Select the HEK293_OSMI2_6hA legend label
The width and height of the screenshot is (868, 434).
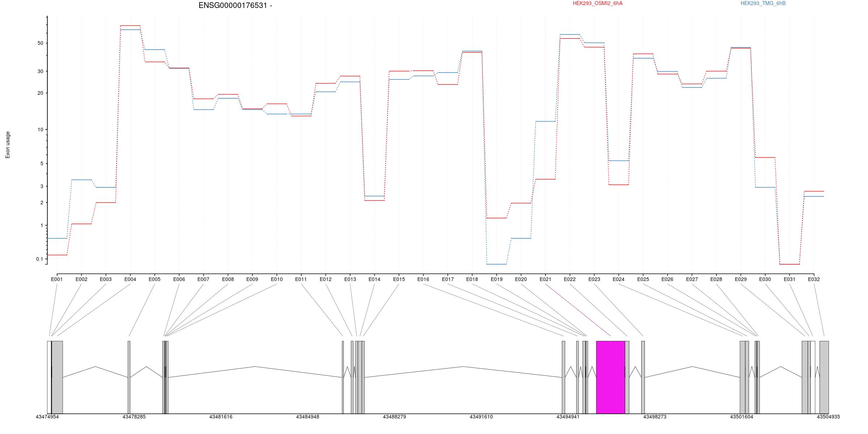[597, 3]
